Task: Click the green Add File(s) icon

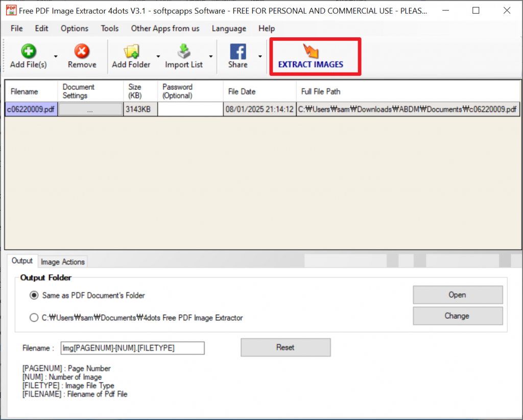Action: pyautogui.click(x=29, y=51)
